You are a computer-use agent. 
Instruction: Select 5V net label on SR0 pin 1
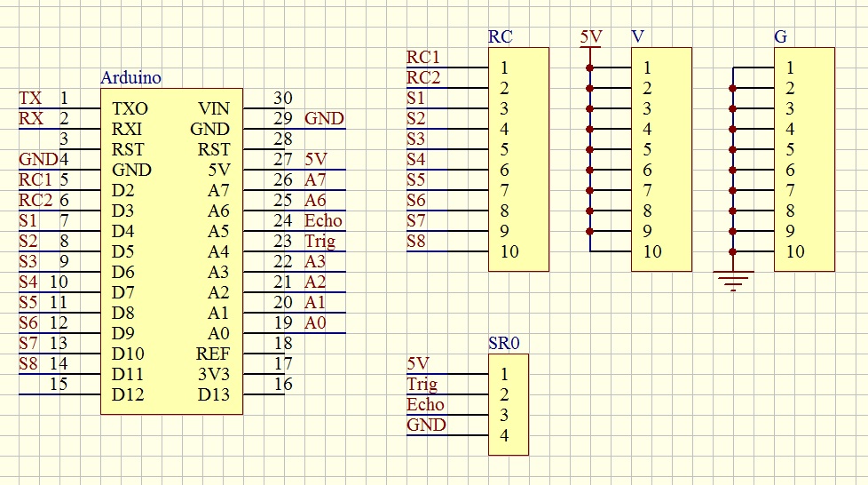418,364
